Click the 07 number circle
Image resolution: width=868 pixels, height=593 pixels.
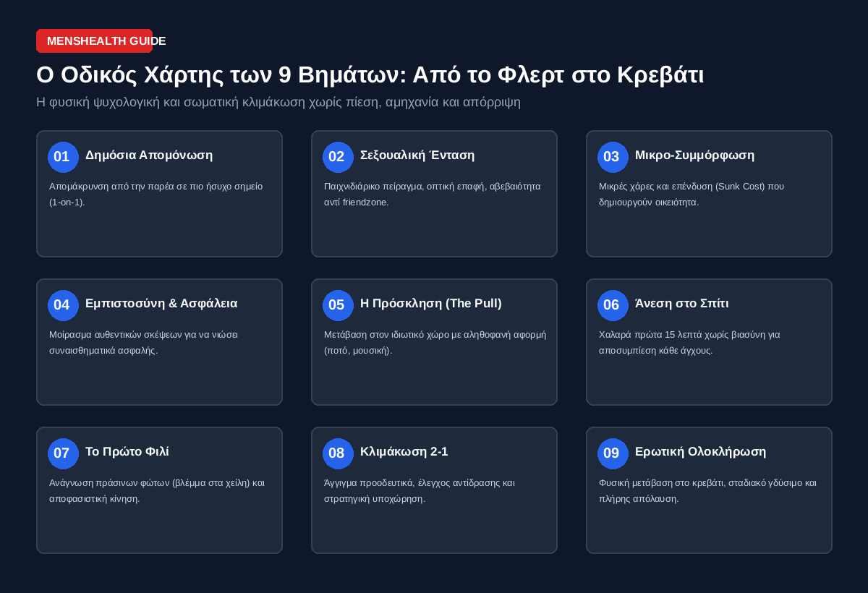(x=63, y=453)
